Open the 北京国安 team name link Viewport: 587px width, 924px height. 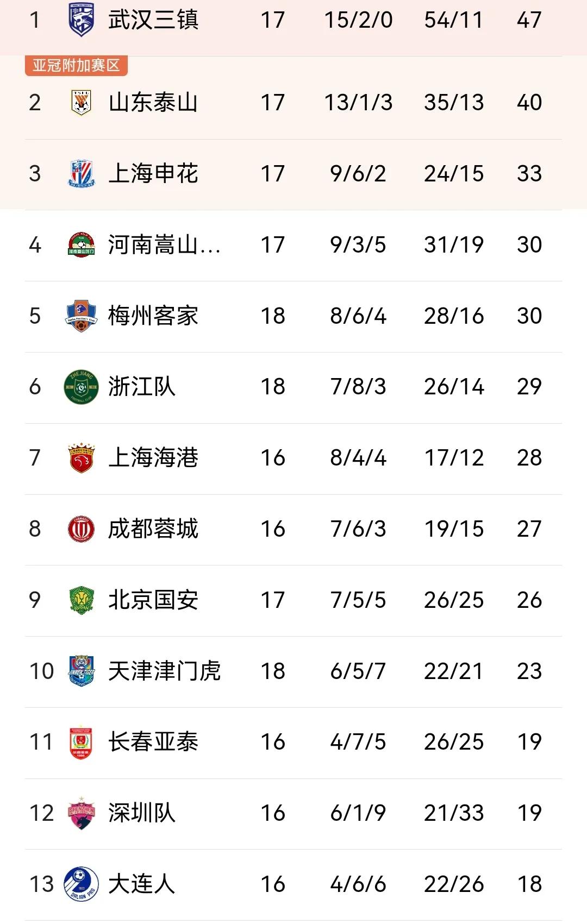tap(153, 600)
